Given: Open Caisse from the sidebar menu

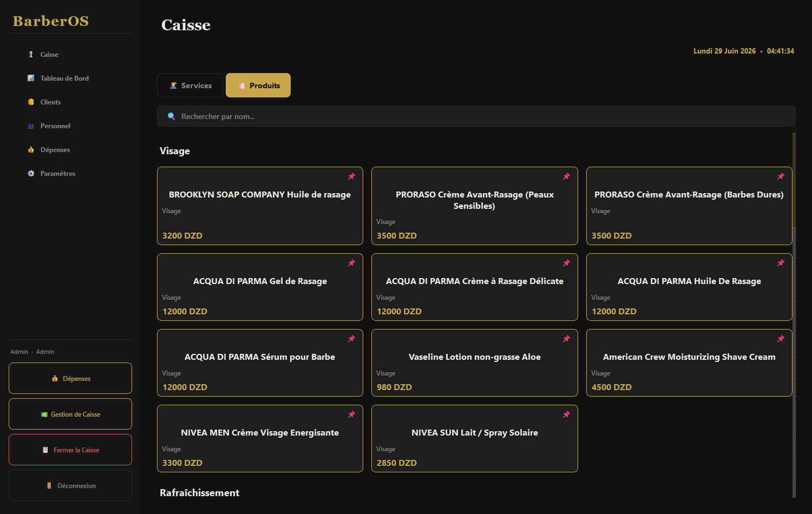Looking at the screenshot, I should [x=70, y=55].
